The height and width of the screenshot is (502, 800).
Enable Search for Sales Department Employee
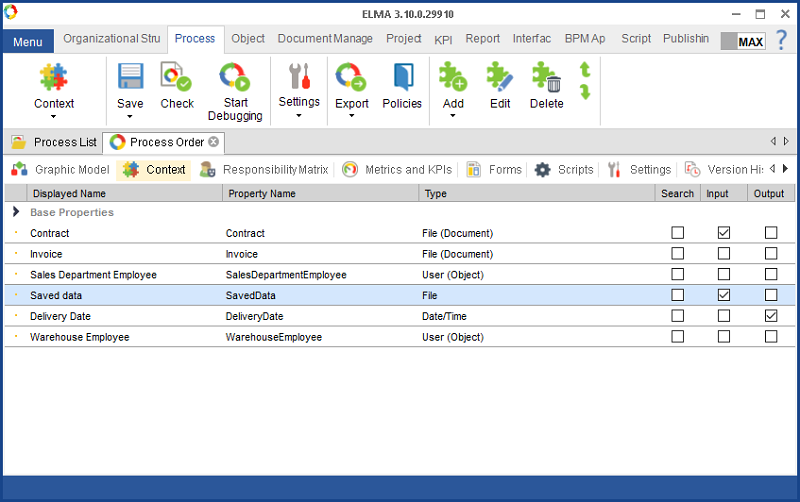[678, 274]
